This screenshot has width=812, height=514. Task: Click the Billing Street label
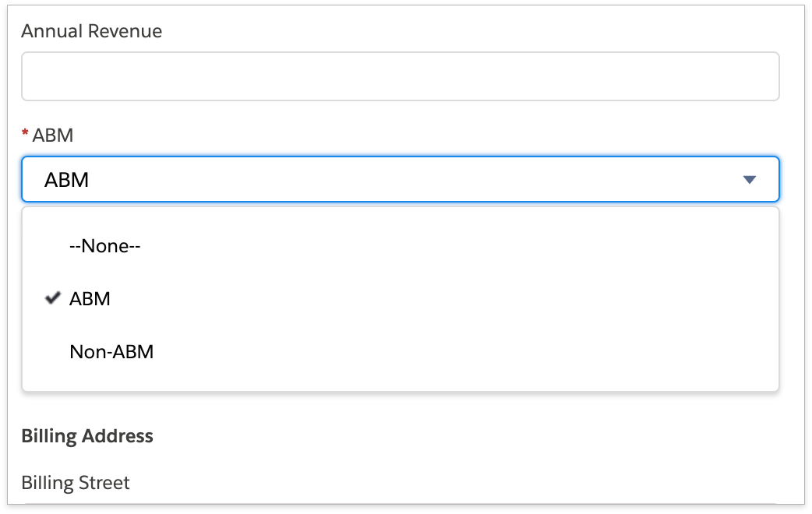(76, 483)
